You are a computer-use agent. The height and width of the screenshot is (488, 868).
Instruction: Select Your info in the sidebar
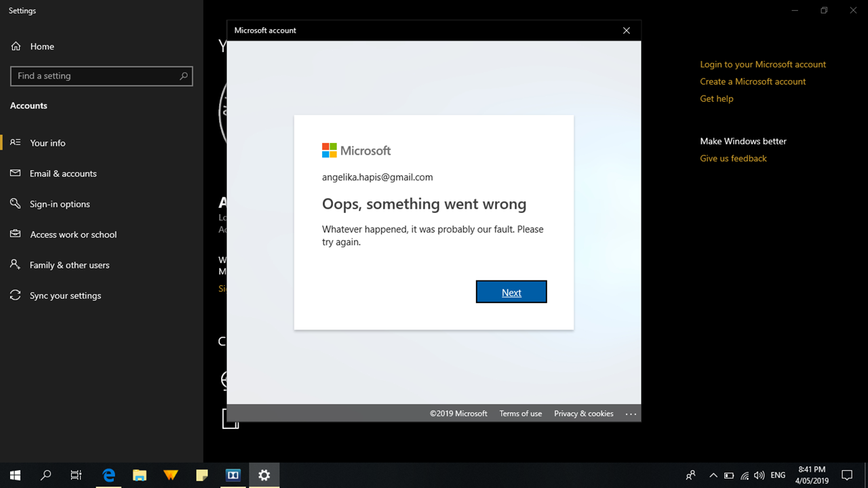coord(47,142)
